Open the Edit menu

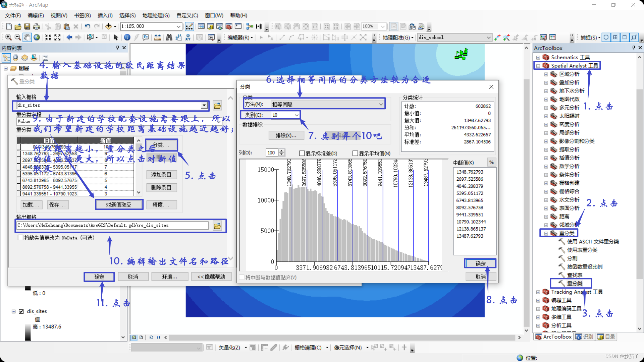click(36, 15)
